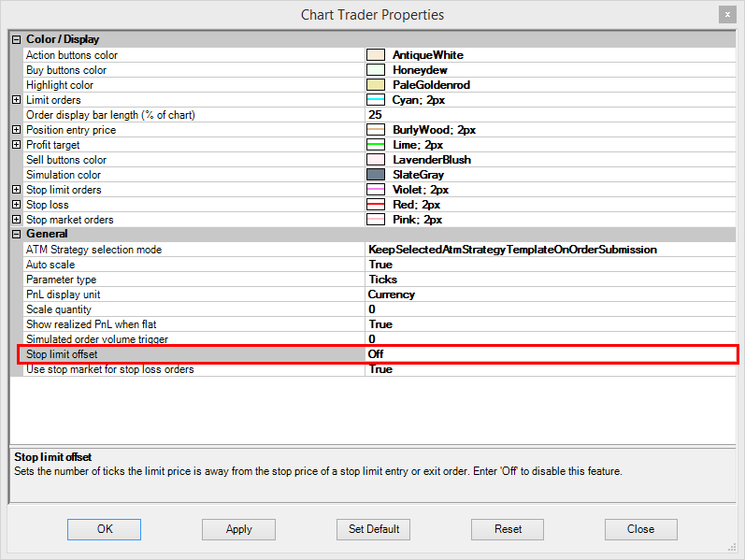Click the AntiqueWhite action buttons color swatch

[x=376, y=55]
